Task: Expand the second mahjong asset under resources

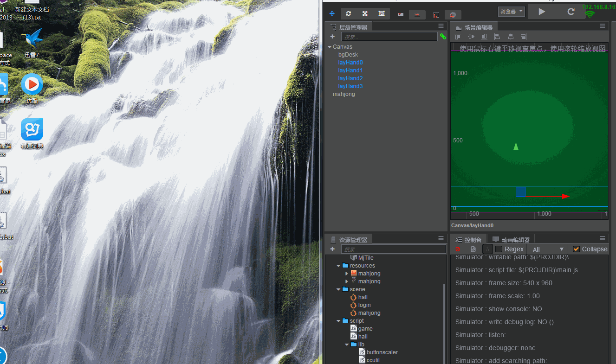Action: pyautogui.click(x=347, y=281)
